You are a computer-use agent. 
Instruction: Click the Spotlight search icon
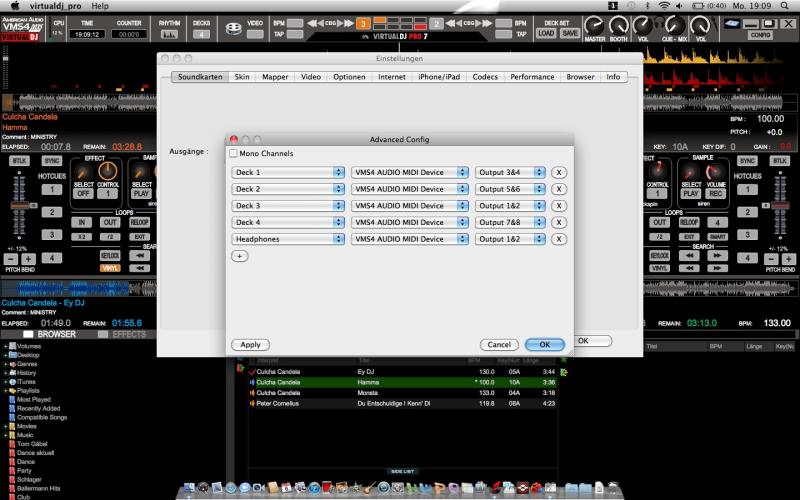[784, 6]
